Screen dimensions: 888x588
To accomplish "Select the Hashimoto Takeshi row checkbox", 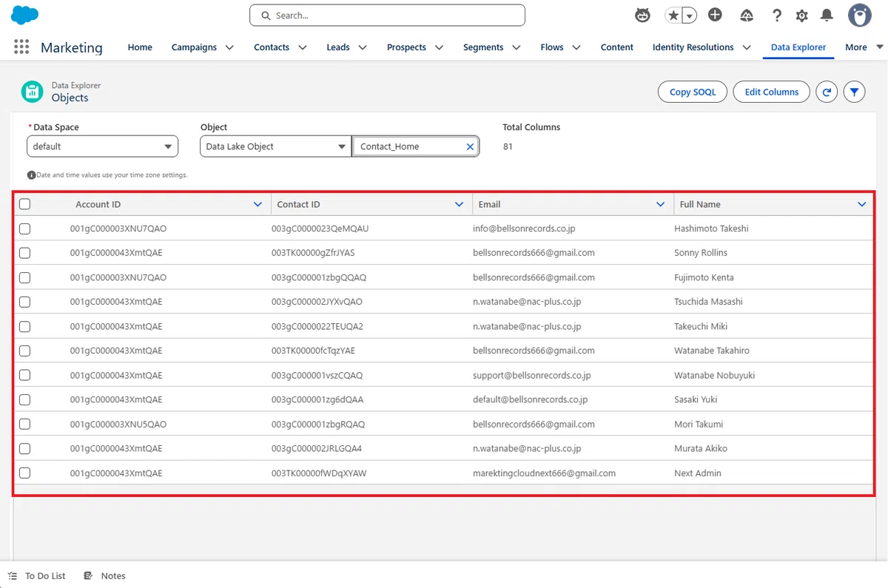I will click(x=24, y=229).
